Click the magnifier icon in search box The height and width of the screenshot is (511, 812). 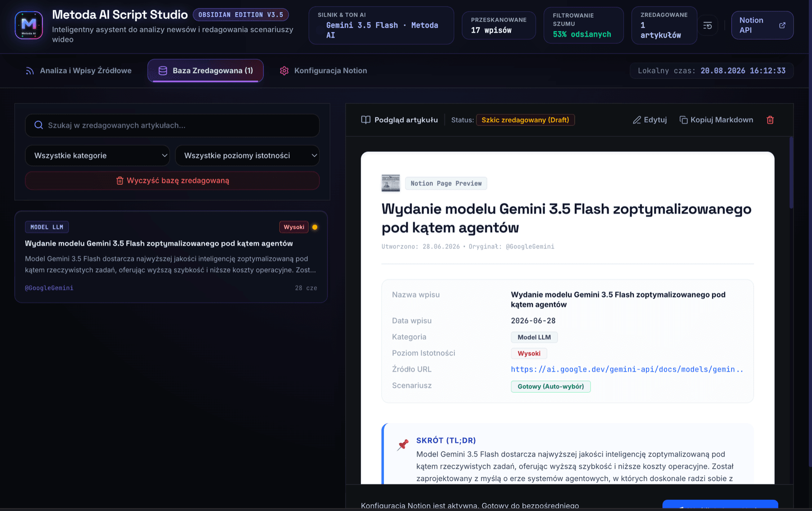pos(39,125)
